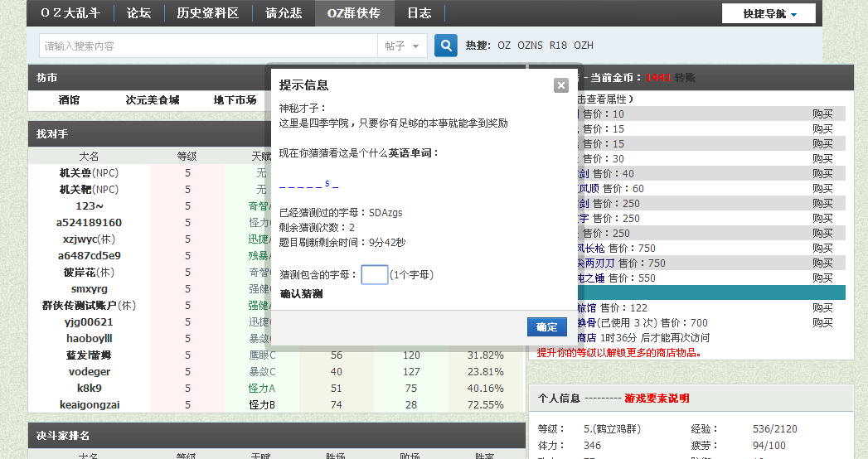Open 次元美食城 in 坊市
Viewport: 868px width, 459px height.
pyautogui.click(x=153, y=100)
